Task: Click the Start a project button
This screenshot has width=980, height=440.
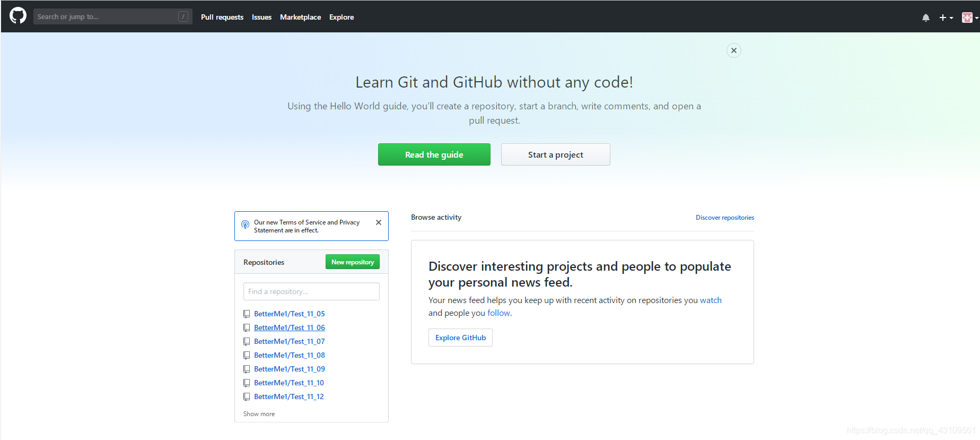Action: pos(555,154)
